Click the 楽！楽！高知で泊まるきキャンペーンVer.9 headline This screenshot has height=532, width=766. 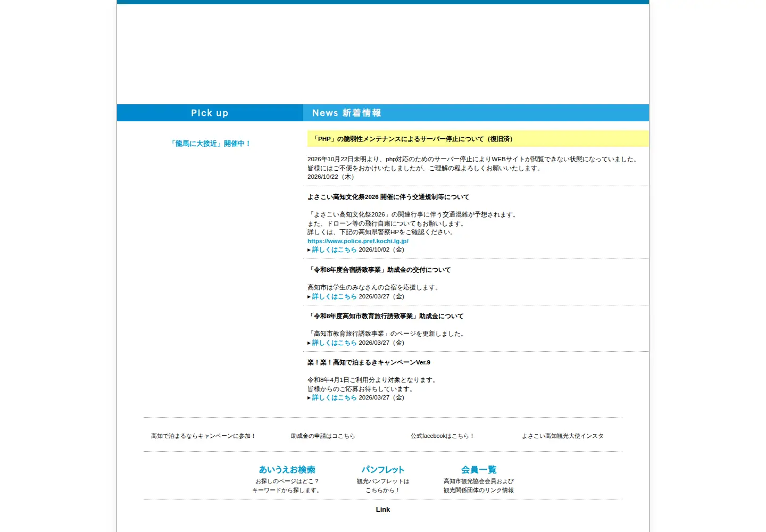(x=369, y=362)
